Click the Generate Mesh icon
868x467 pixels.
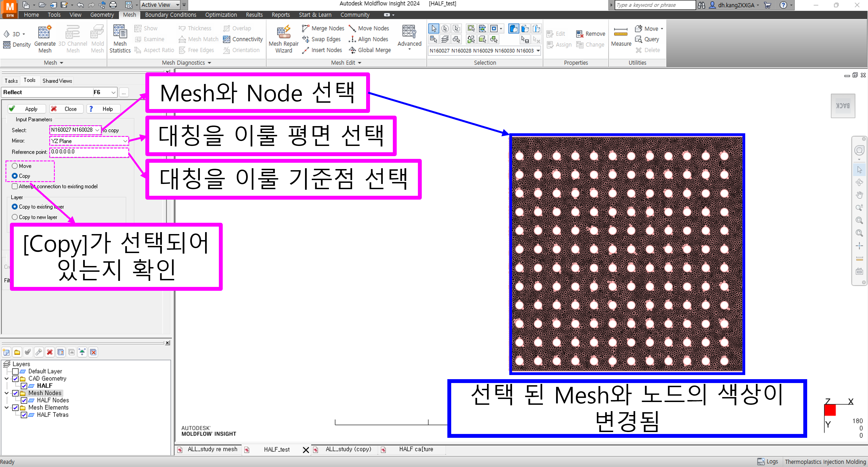(45, 39)
